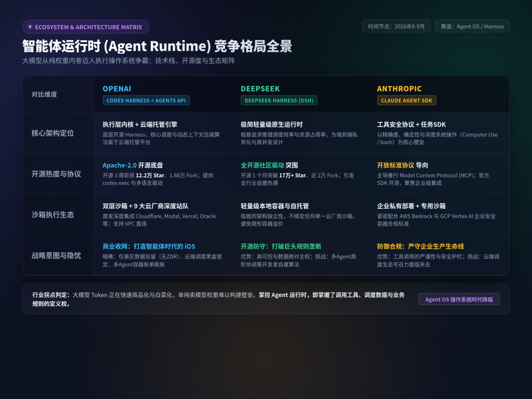Click the description starting 极致的架构独立性

point(298,220)
